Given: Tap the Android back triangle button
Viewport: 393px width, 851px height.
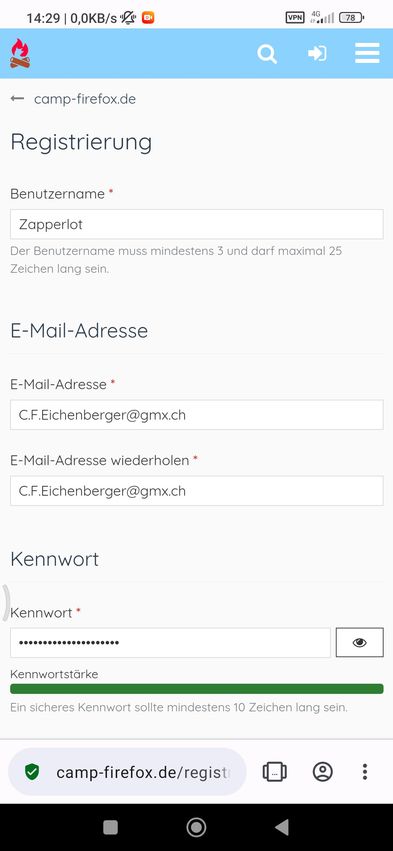Looking at the screenshot, I should tap(282, 827).
